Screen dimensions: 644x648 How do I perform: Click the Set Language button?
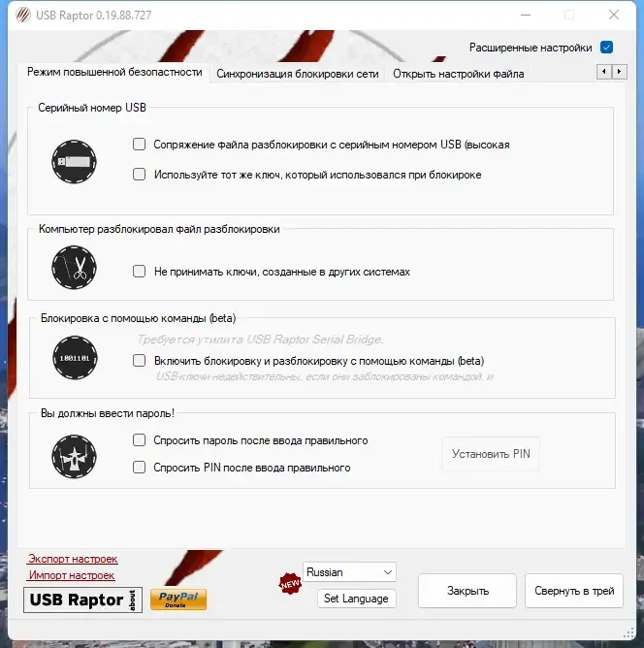coord(357,599)
